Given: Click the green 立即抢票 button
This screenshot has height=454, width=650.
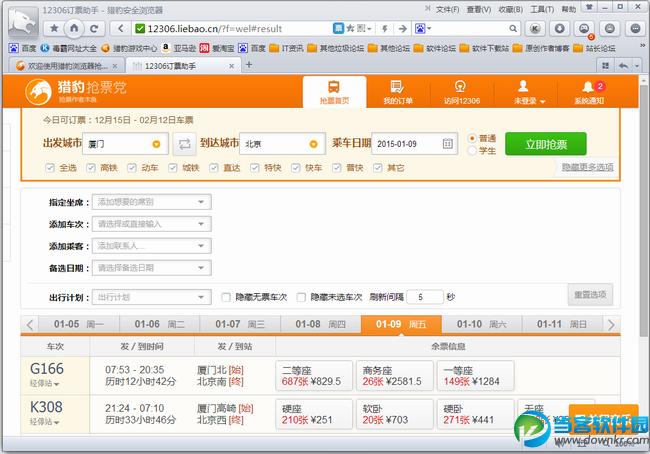Looking at the screenshot, I should tap(545, 144).
